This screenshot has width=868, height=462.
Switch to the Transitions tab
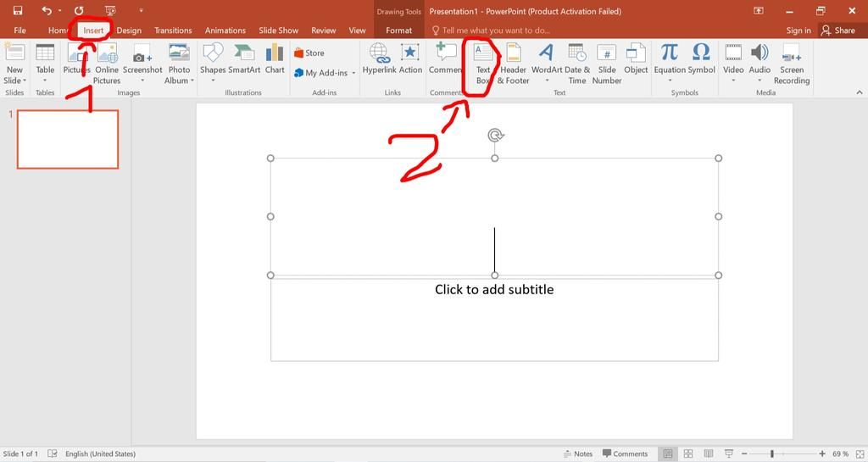coord(173,31)
